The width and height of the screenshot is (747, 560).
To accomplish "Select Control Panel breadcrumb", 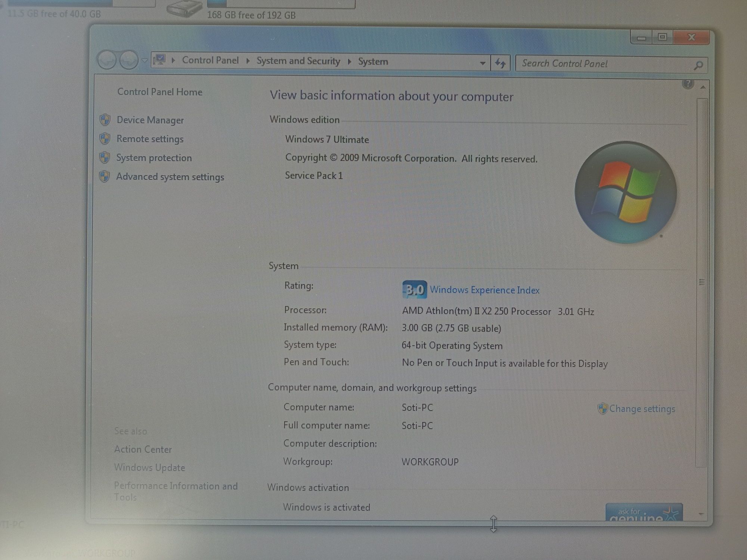I will pyautogui.click(x=210, y=60).
